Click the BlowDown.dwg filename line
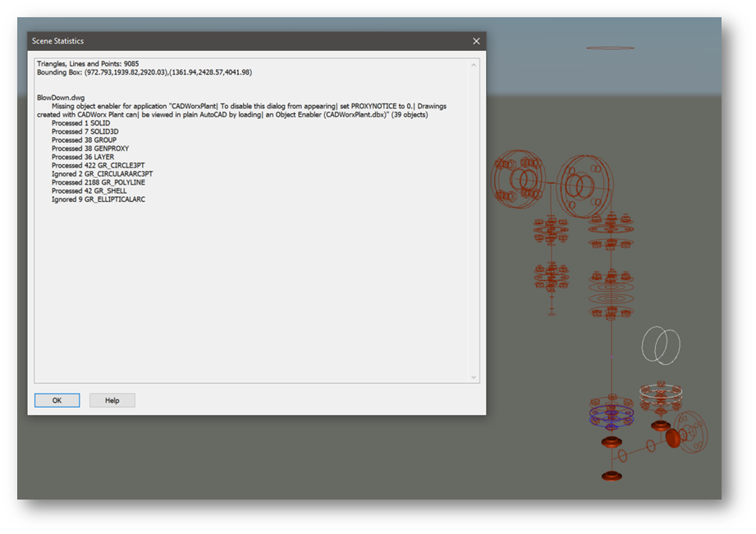Screen dimensions: 756x534 (x=57, y=97)
